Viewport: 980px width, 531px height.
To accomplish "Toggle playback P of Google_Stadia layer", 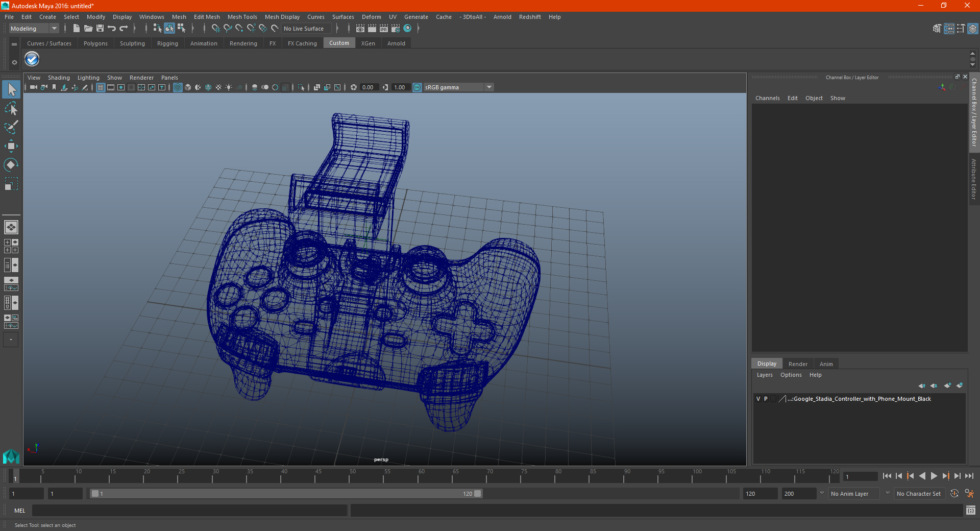I will point(766,399).
